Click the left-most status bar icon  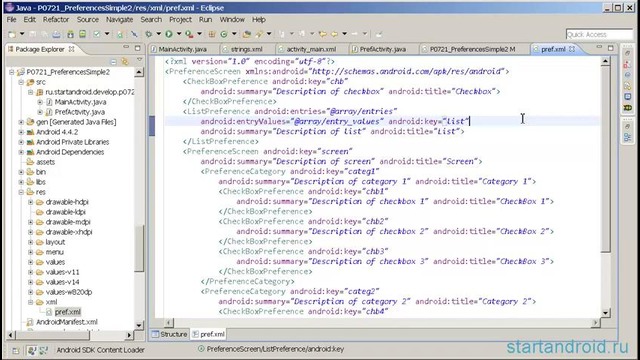click(16, 350)
